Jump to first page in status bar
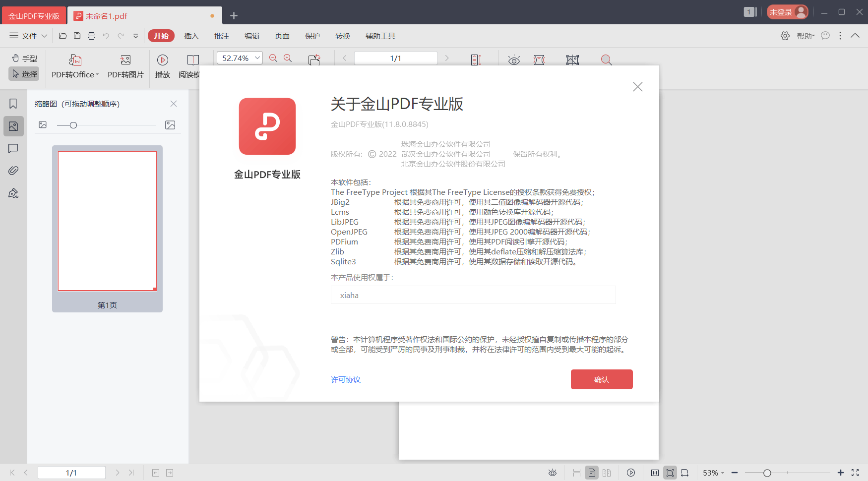Viewport: 868px width, 481px height. tap(12, 473)
